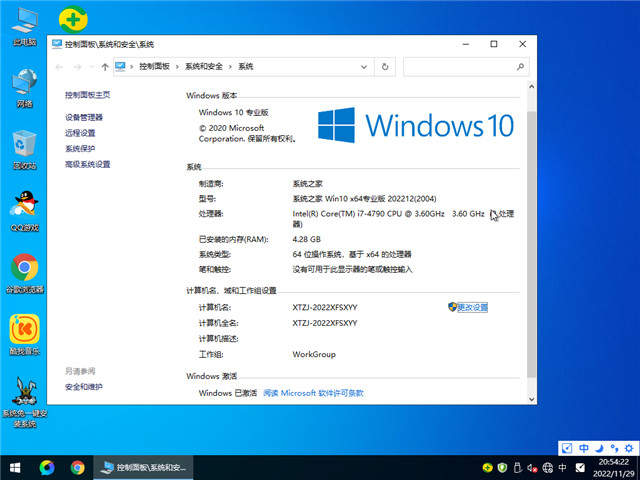Open the 此电脑 desktop icon

24,27
